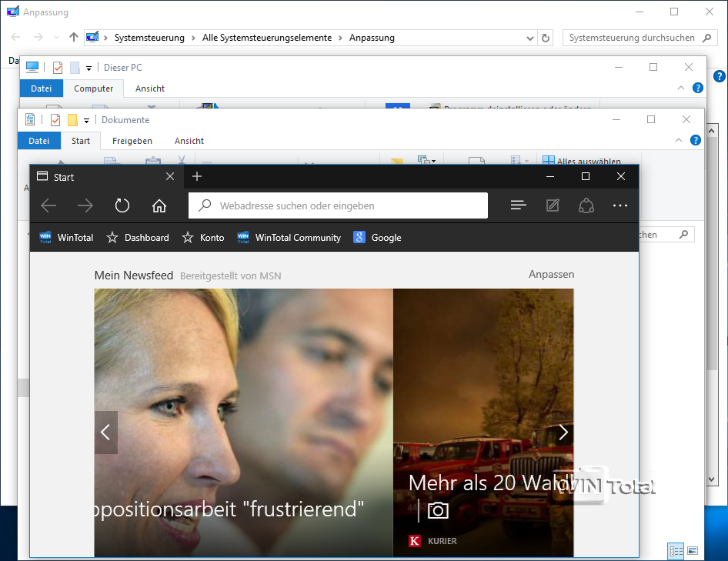Show previous newsfeed slide
This screenshot has width=728, height=561.
tap(106, 432)
